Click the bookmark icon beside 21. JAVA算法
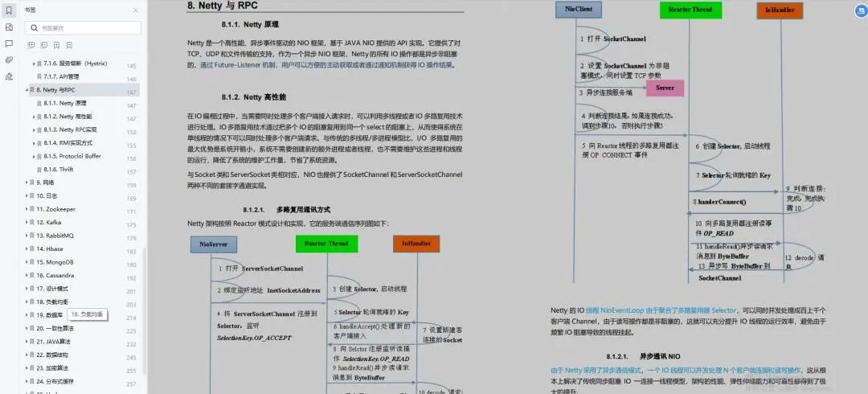The height and width of the screenshot is (394, 868). click(x=32, y=342)
